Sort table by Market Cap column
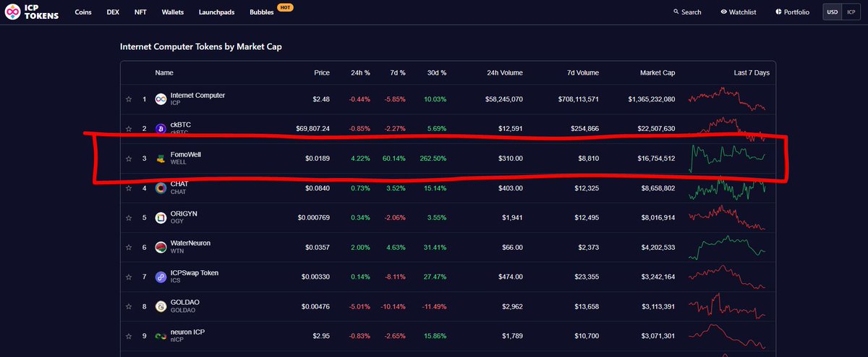 click(x=658, y=73)
